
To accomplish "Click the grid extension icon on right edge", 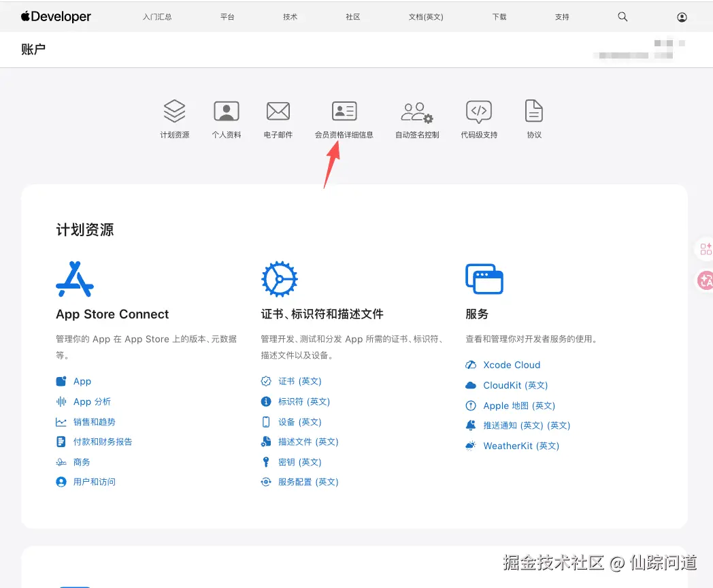I will 706,249.
